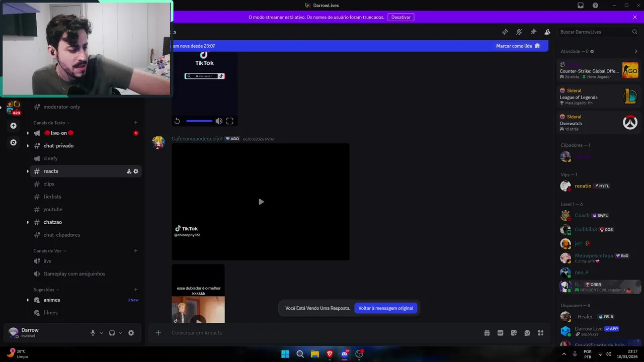The height and width of the screenshot is (362, 644).
Task: Toggle headphones deafen in user panel
Action: [112, 333]
